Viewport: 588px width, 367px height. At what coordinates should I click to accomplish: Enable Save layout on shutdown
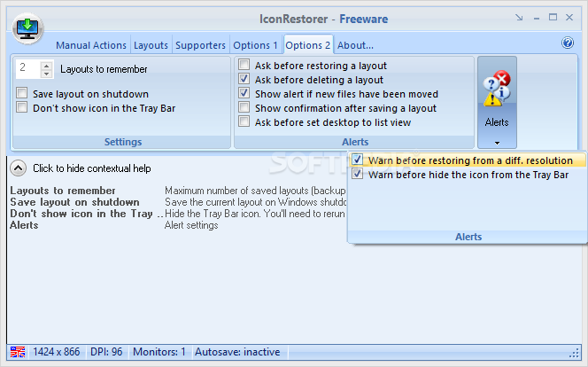22,93
